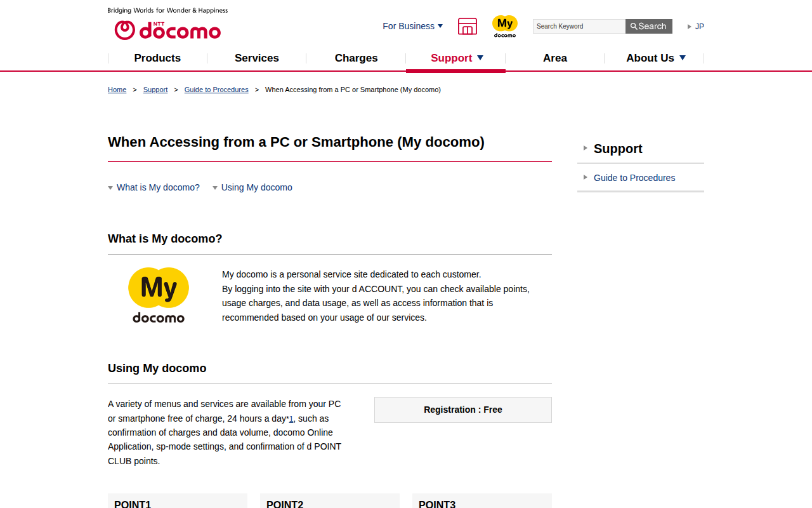This screenshot has height=508, width=812.
Task: Expand the About Us menu
Action: click(655, 58)
